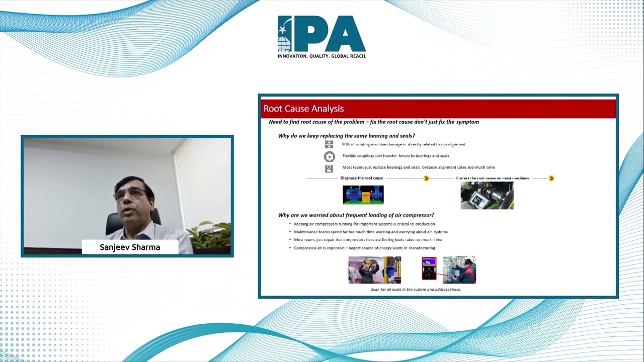Screen dimensions: 644x362
Task: Click the 'Scan for all leaks' caption
Action: [x=416, y=290]
